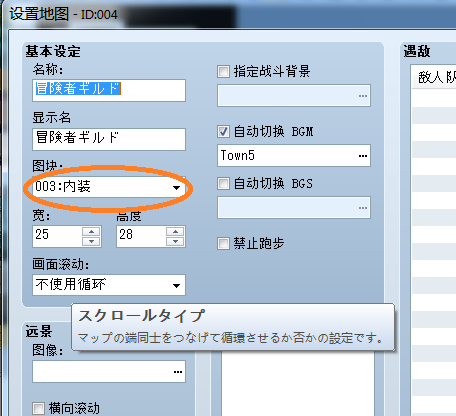Click the height value field showing 28
Screen dimensions: 456x416
(141, 236)
